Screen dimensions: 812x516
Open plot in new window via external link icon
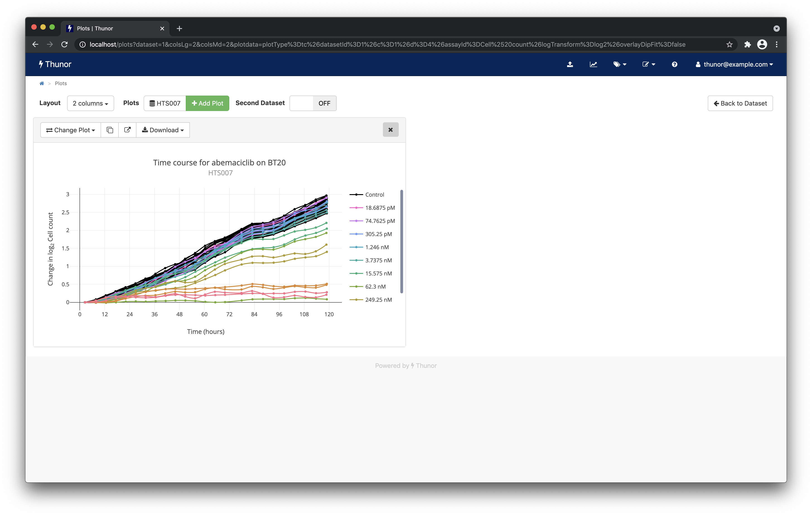pyautogui.click(x=127, y=130)
